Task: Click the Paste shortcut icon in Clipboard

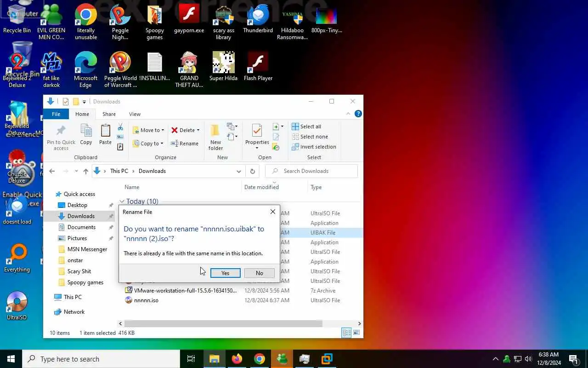Action: (120, 147)
